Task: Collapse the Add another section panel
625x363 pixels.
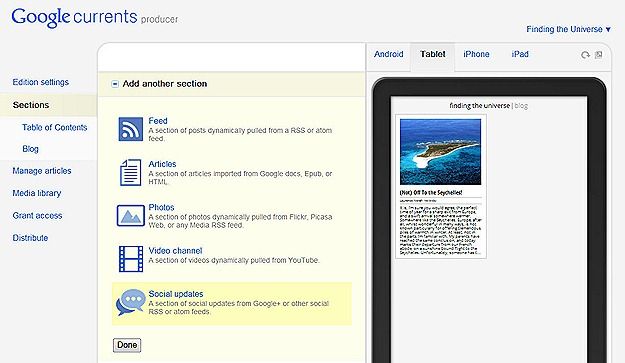Action: 115,84
